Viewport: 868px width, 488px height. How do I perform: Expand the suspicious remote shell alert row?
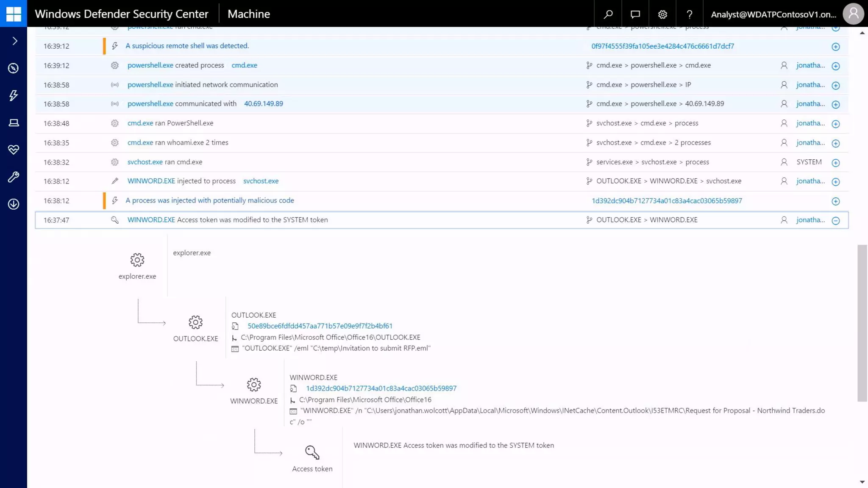click(x=835, y=47)
